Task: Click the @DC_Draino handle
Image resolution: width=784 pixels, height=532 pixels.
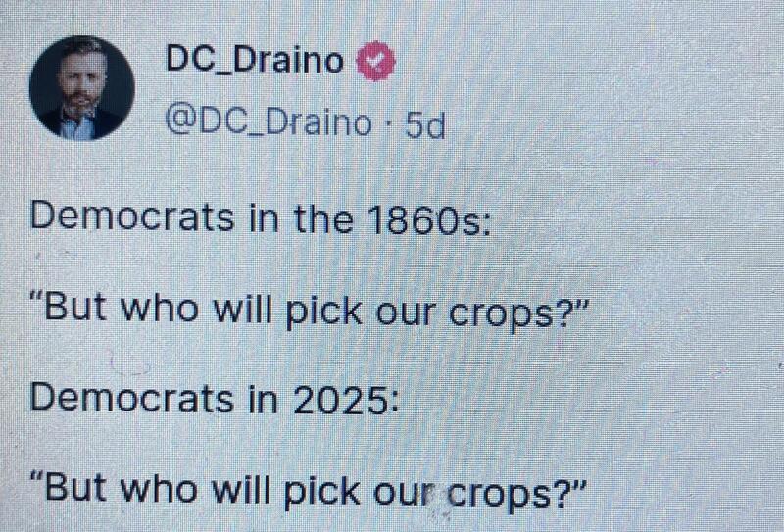Action: point(268,124)
